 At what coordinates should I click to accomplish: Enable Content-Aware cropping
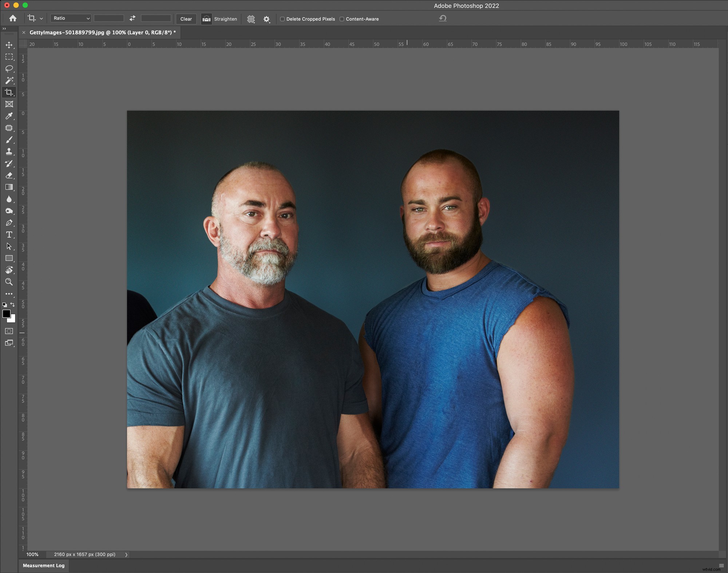pos(342,19)
